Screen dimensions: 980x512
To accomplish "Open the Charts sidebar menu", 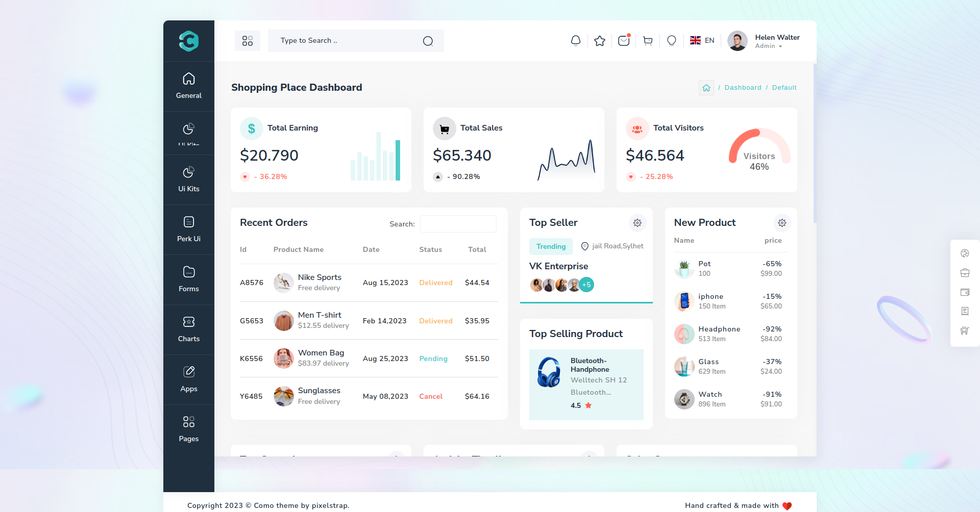I will tap(189, 329).
